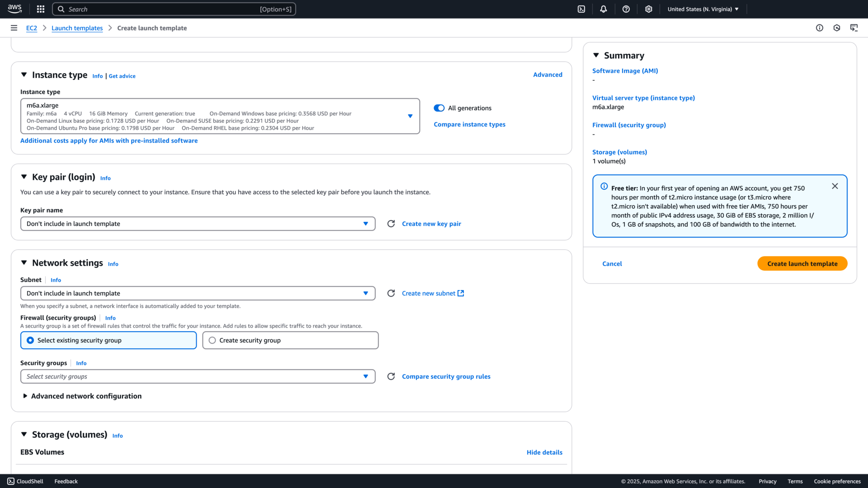Image resolution: width=868 pixels, height=488 pixels.
Task: Open Info next to Subnet
Action: click(56, 280)
